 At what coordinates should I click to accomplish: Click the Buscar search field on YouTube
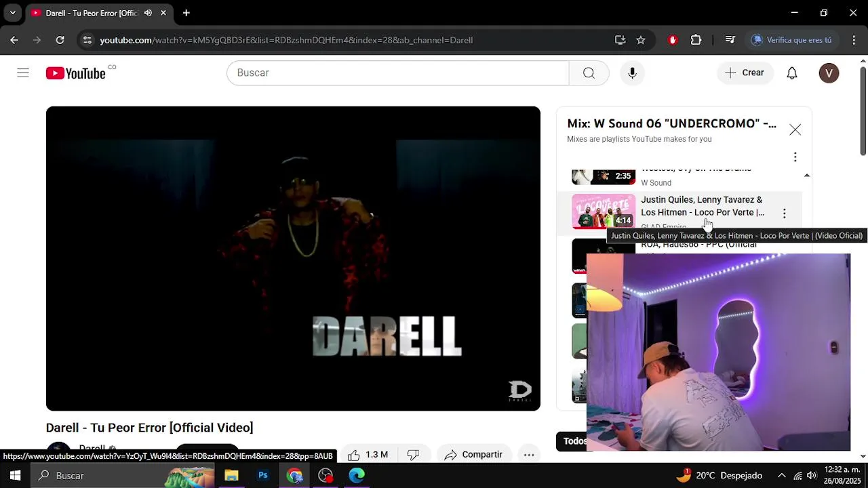[397, 73]
